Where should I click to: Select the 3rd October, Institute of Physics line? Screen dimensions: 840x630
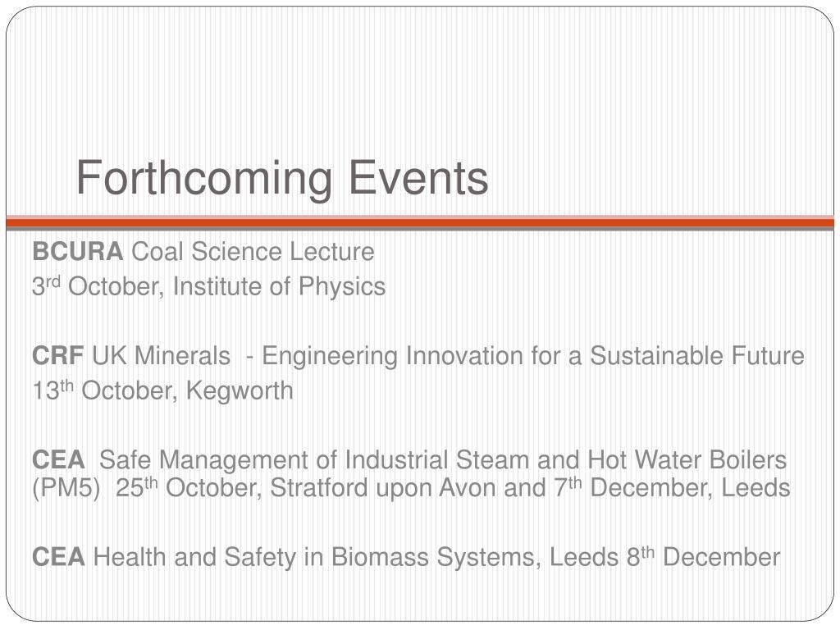point(209,286)
